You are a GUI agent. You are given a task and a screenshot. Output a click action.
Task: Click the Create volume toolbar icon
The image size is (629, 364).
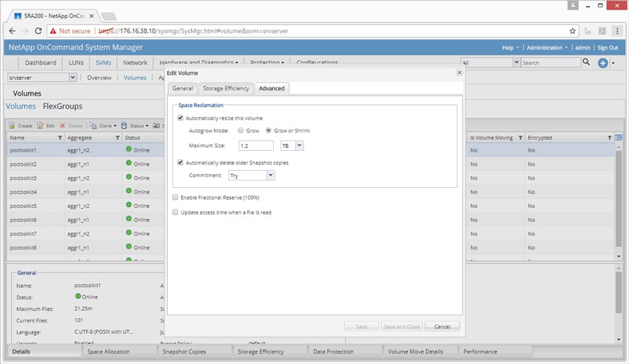point(12,126)
